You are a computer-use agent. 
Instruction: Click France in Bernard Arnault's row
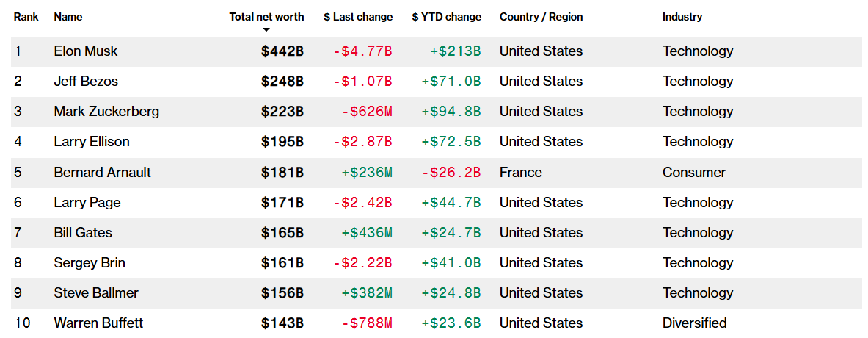521,173
